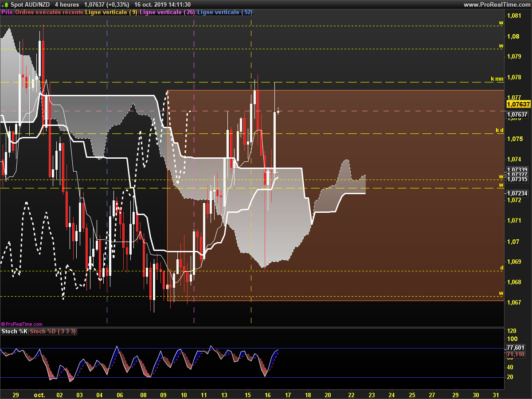Screen dimensions: 532x399
Task: Click the ©ProRealTime.com watermark link
Action: click(22, 324)
